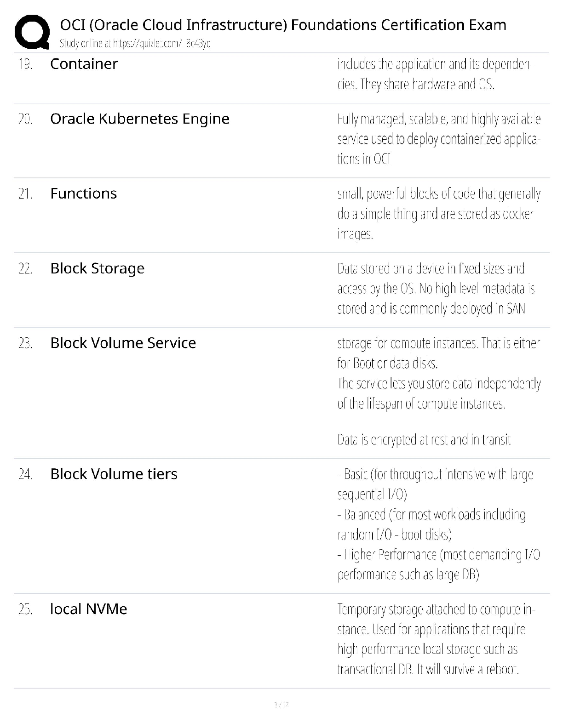563x728 pixels.
Task: Select the Oracle Kubernetes Engine term
Action: [140, 119]
